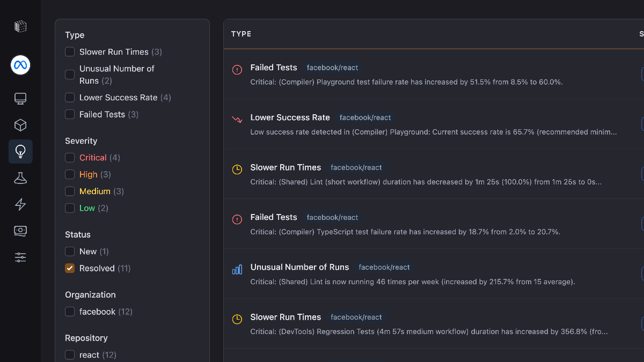
Task: Open the lightning bolt icon in sidebar
Action: pyautogui.click(x=20, y=204)
